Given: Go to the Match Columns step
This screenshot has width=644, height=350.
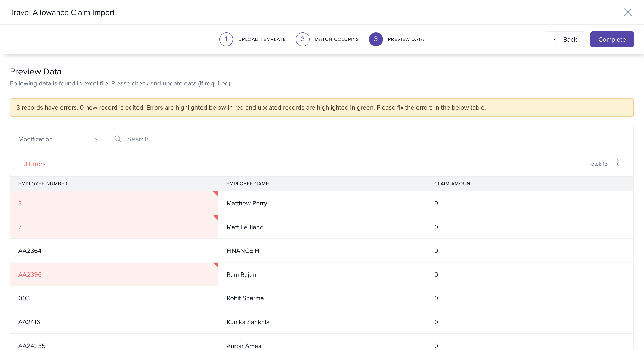Looking at the screenshot, I should click(x=336, y=39).
